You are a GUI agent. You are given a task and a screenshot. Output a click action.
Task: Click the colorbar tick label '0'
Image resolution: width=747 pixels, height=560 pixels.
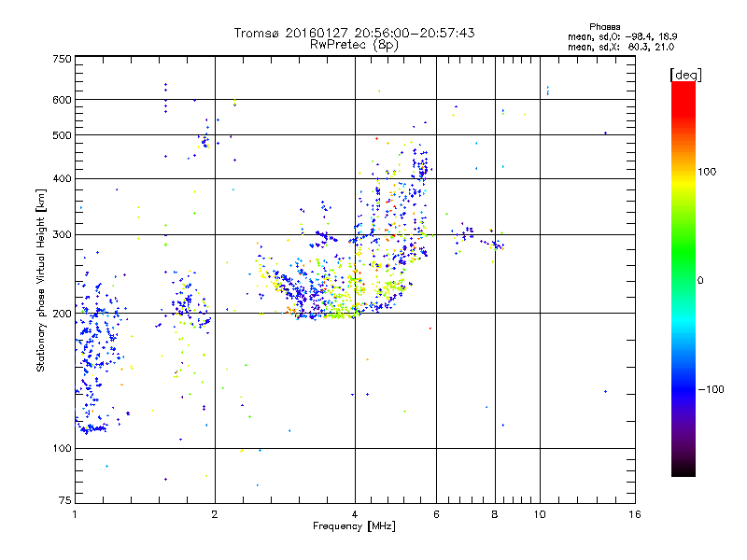[x=700, y=280]
